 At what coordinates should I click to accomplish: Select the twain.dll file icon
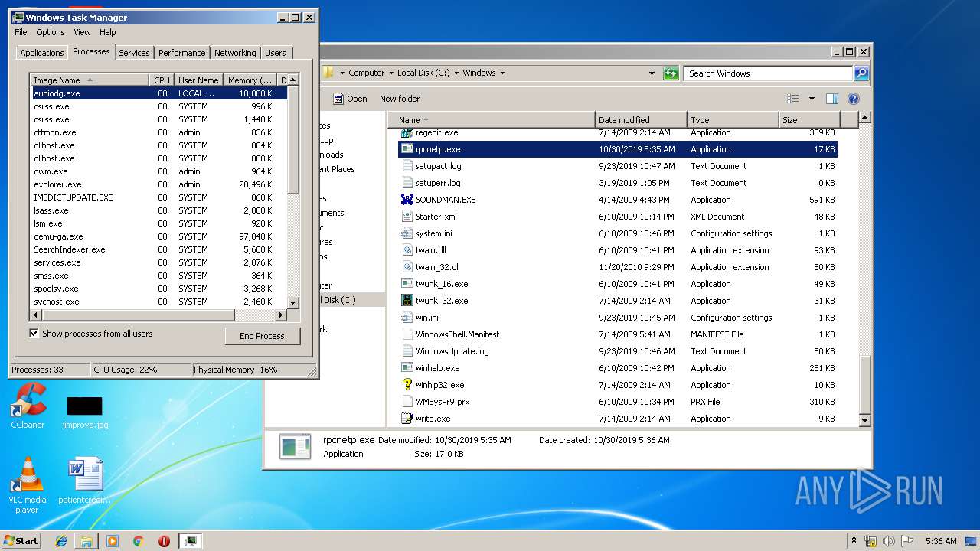coord(407,250)
